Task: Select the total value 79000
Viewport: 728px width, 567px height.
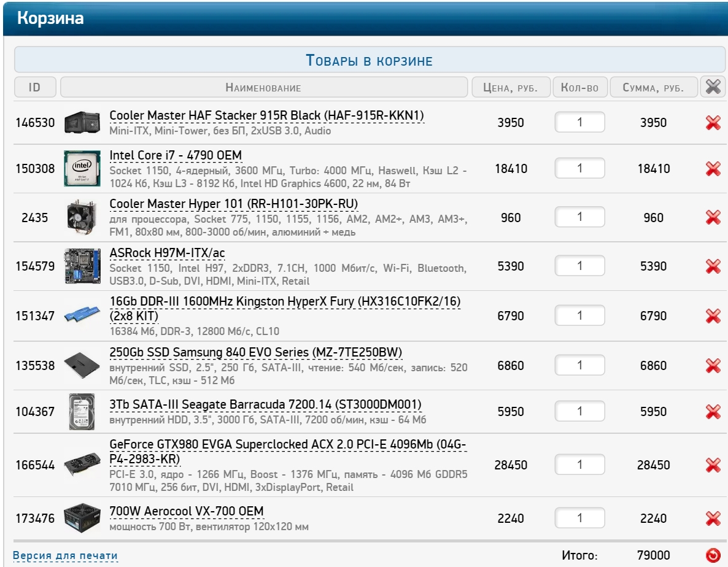Action: 653,555
